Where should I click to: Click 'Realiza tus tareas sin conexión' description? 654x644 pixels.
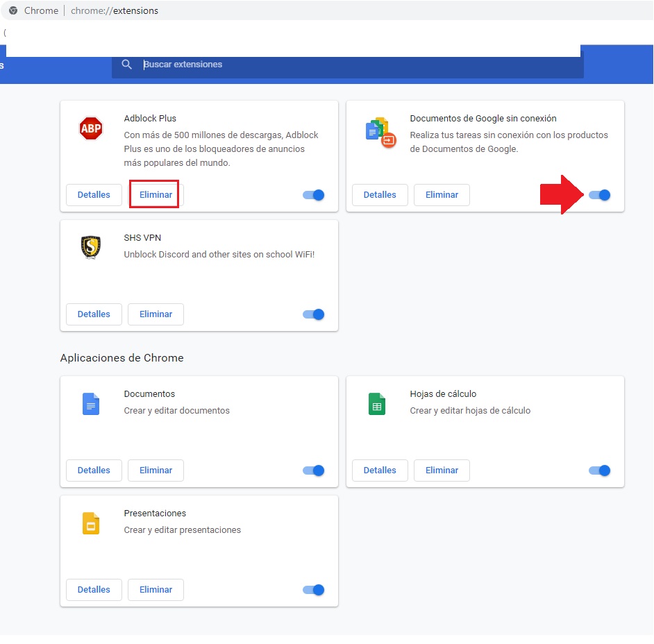click(509, 142)
